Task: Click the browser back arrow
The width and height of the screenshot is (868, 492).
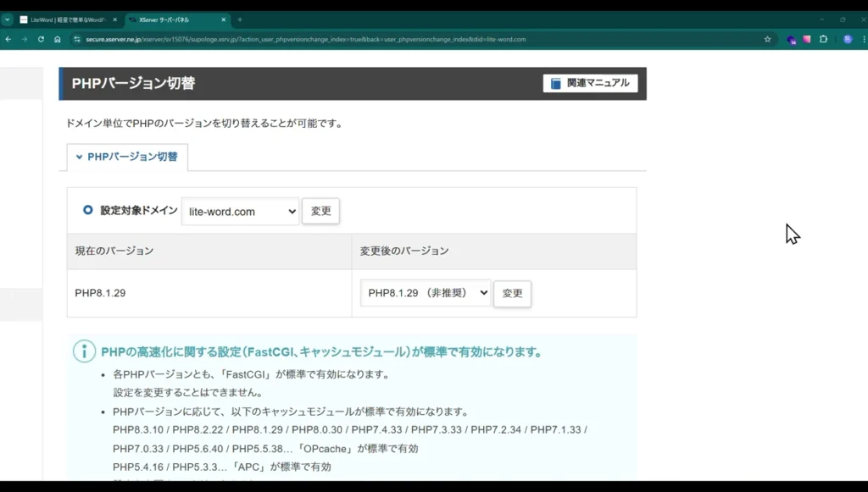Action: pyautogui.click(x=8, y=39)
